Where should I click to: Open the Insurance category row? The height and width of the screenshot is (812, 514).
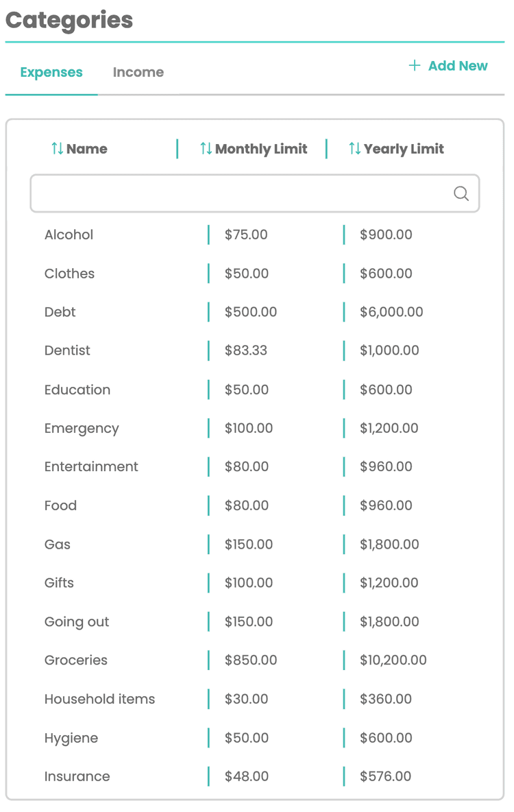click(x=77, y=776)
